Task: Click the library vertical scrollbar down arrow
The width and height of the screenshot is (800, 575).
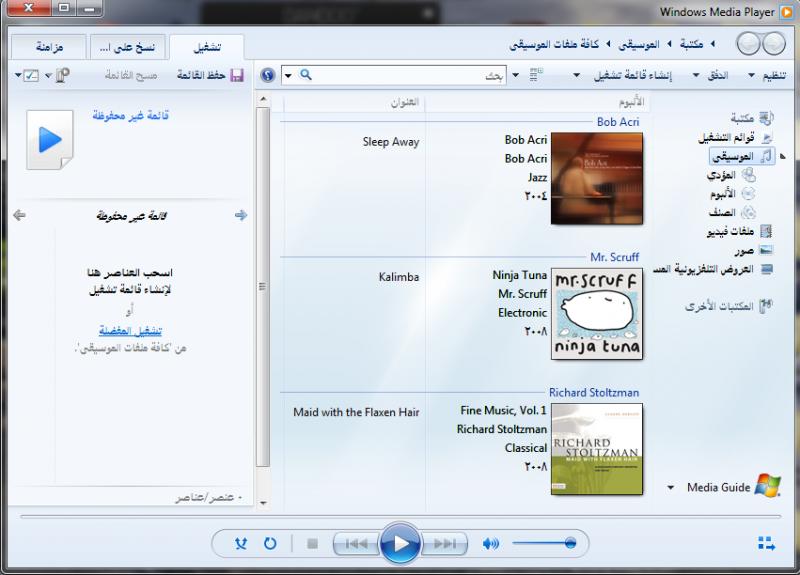Action: (263, 503)
